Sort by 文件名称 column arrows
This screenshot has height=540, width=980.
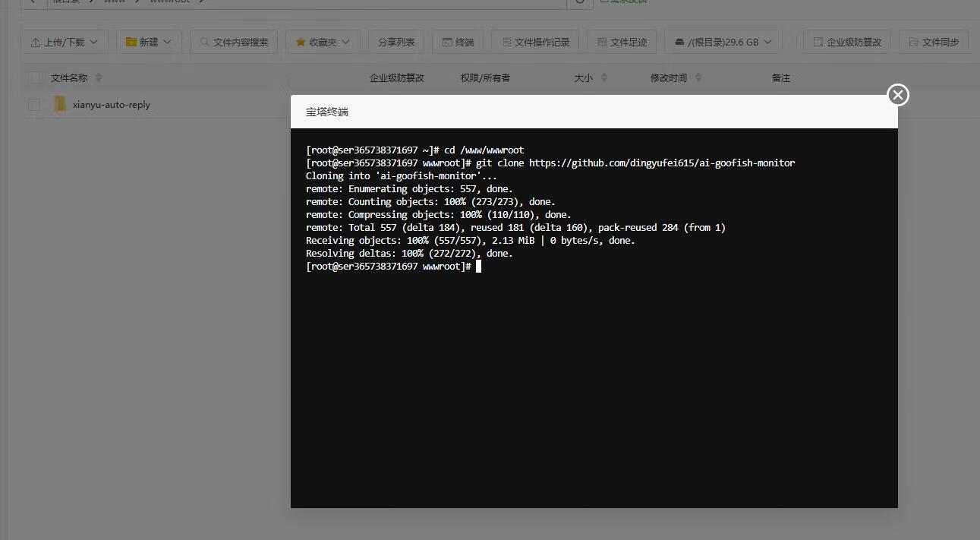pyautogui.click(x=99, y=77)
